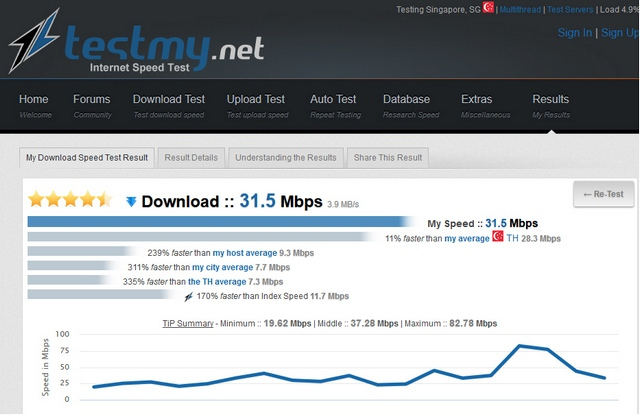Switch to Understanding the Results tab

pyautogui.click(x=286, y=158)
